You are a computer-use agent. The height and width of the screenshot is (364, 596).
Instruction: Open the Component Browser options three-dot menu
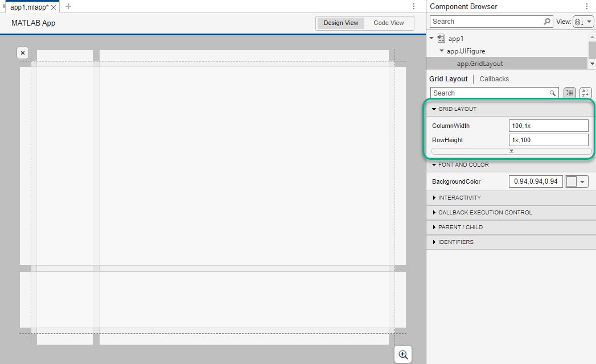(x=587, y=6)
